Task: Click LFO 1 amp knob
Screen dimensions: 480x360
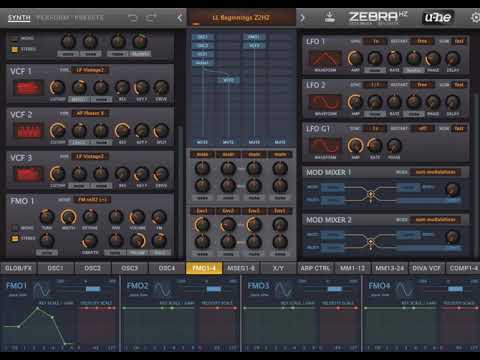Action: 355,58
